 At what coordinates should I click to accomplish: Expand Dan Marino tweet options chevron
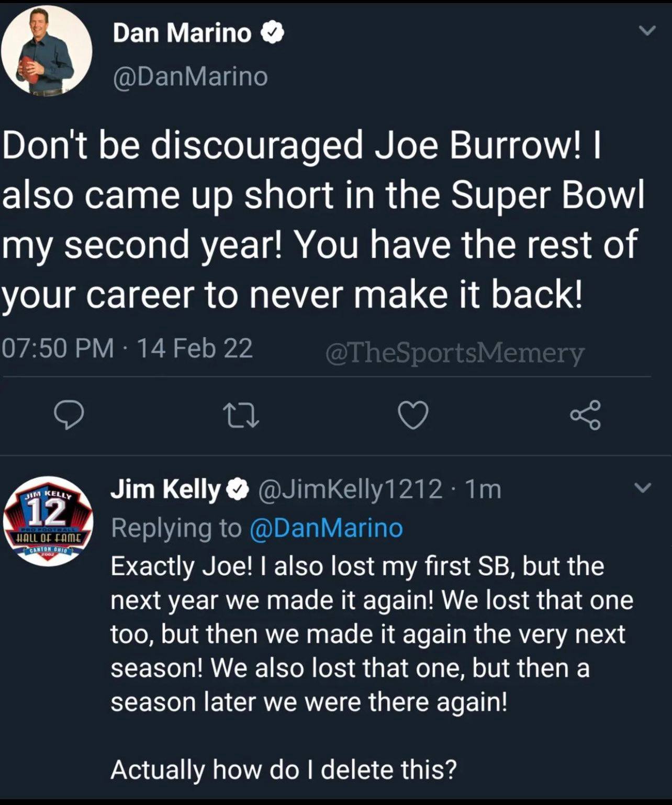click(647, 31)
